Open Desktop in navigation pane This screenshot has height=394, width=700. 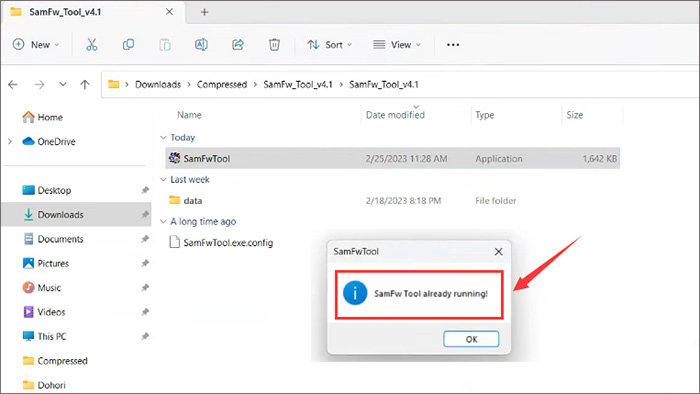coord(54,190)
